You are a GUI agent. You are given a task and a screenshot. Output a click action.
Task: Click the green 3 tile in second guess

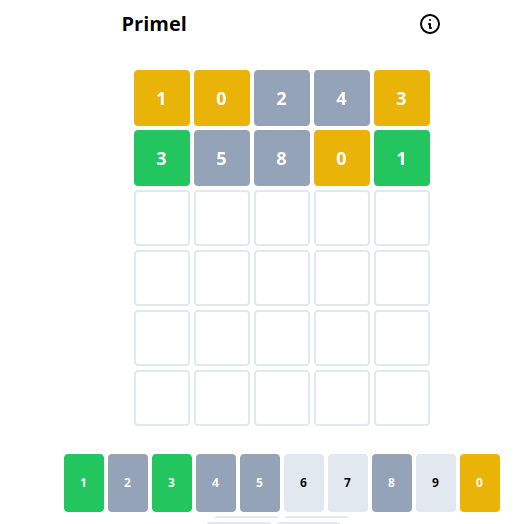pyautogui.click(x=162, y=158)
